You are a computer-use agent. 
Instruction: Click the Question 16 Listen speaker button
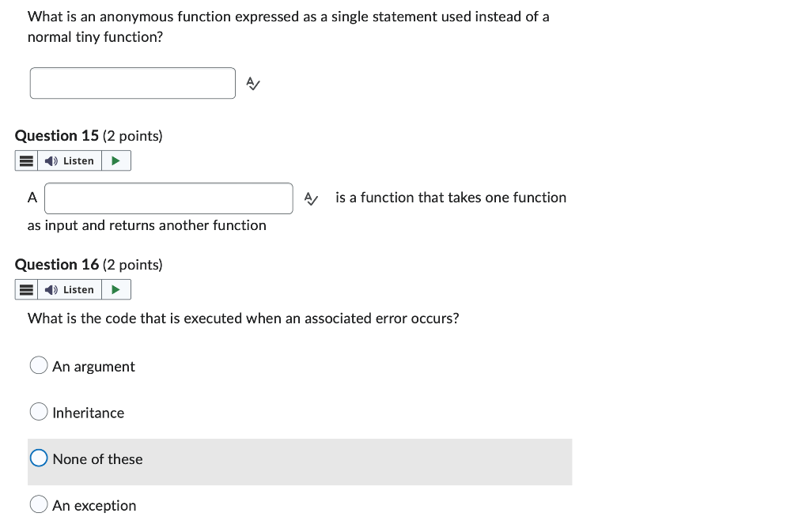pyautogui.click(x=70, y=290)
